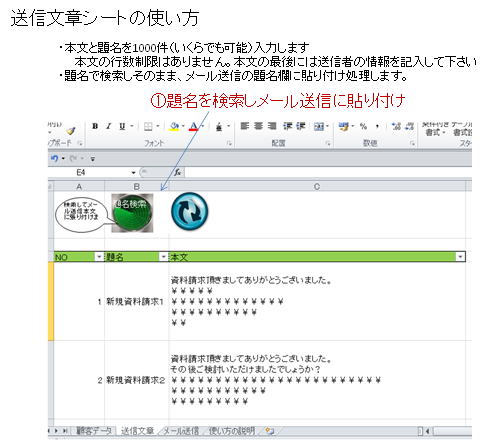
Task: Open the NO column filter dropdown
Action: pyautogui.click(x=99, y=257)
